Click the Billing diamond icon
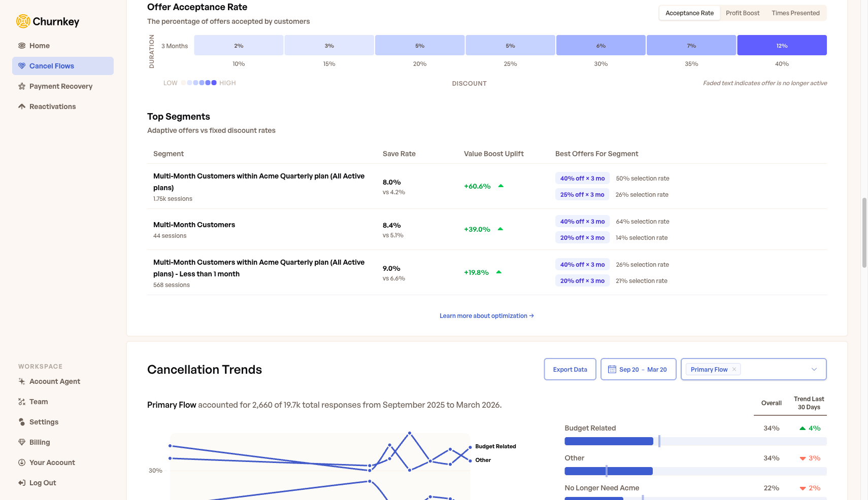Image resolution: width=868 pixels, height=500 pixels. pyautogui.click(x=22, y=442)
